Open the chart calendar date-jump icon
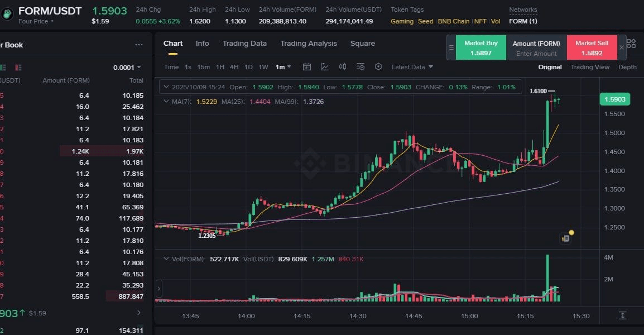This screenshot has height=335, width=644. click(x=307, y=67)
